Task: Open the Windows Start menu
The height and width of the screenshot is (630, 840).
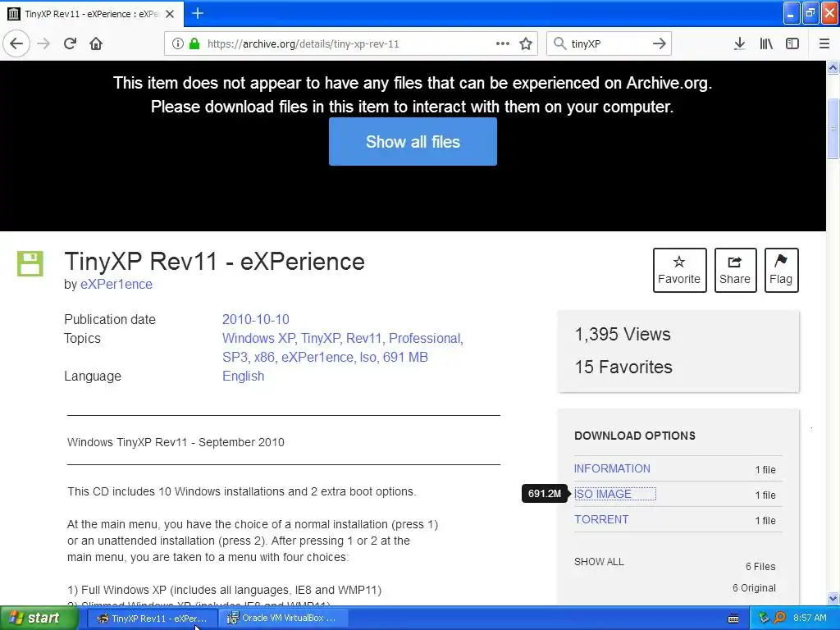Action: tap(38, 619)
